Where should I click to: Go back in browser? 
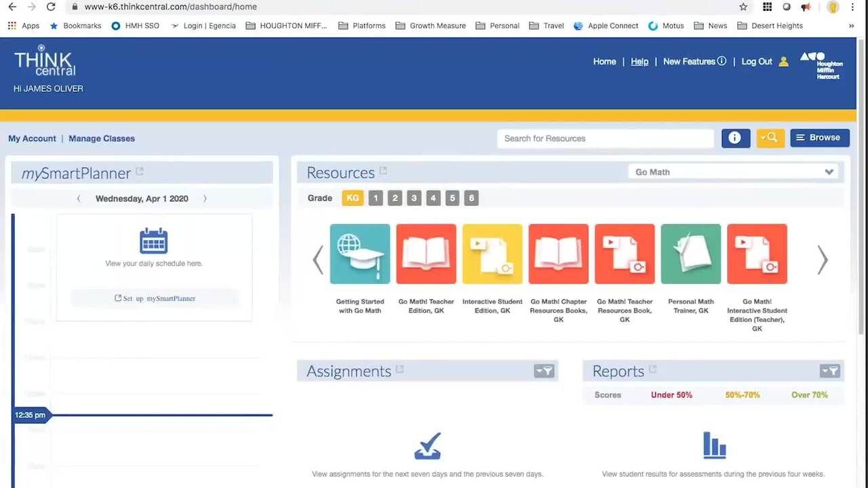[x=12, y=7]
